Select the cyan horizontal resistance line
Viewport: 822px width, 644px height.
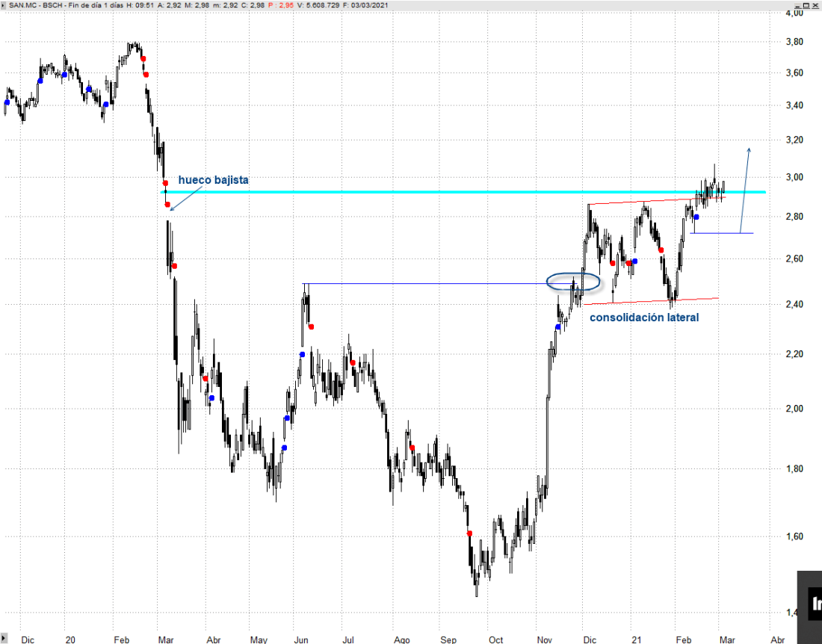pos(448,192)
